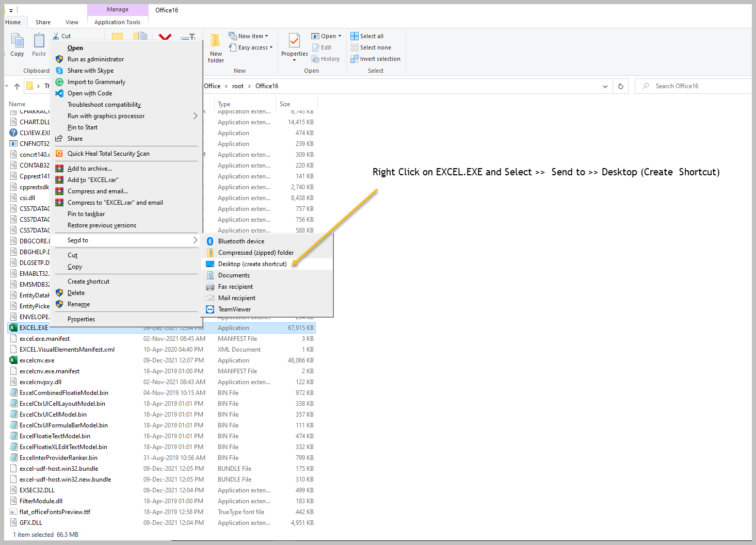Select flat_officeFontsPreview.ttf file
The width and height of the screenshot is (756, 545).
[x=162, y=512]
